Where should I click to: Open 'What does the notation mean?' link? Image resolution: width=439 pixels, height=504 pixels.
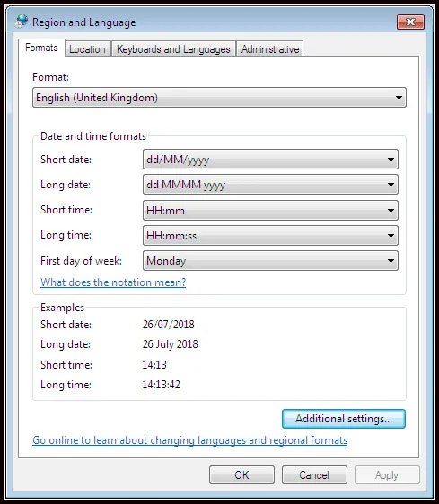113,282
